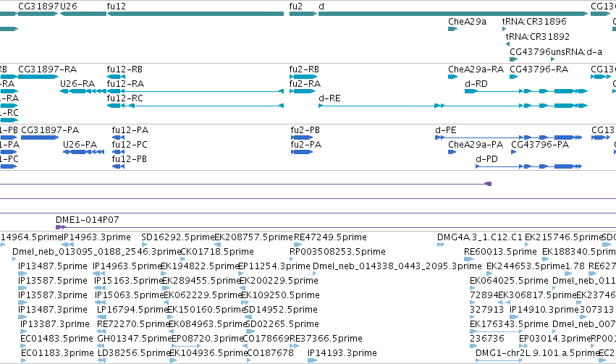Open the tRNA:CR31896 feature label
616x364 pixels.
coord(534,22)
